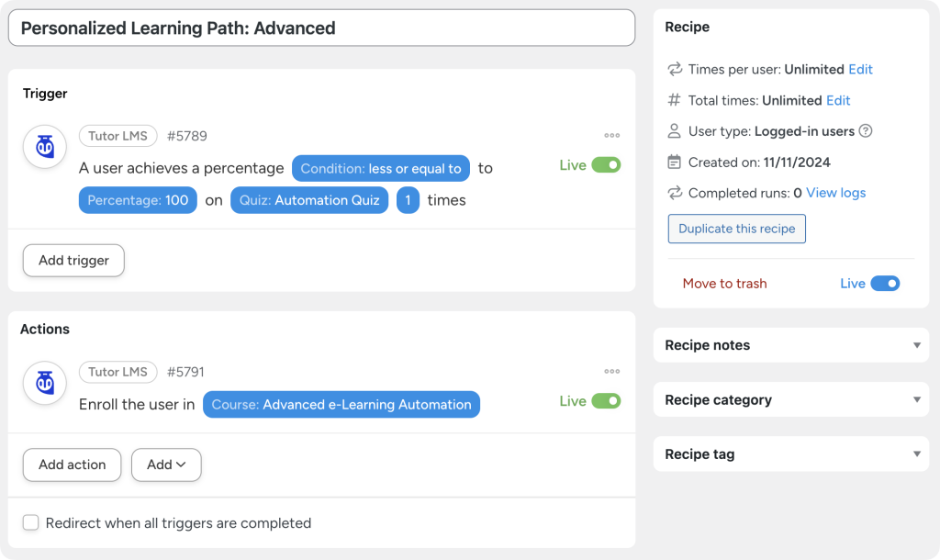Enable redirect when all triggers are completed
Viewport: 940px width, 560px height.
click(30, 522)
